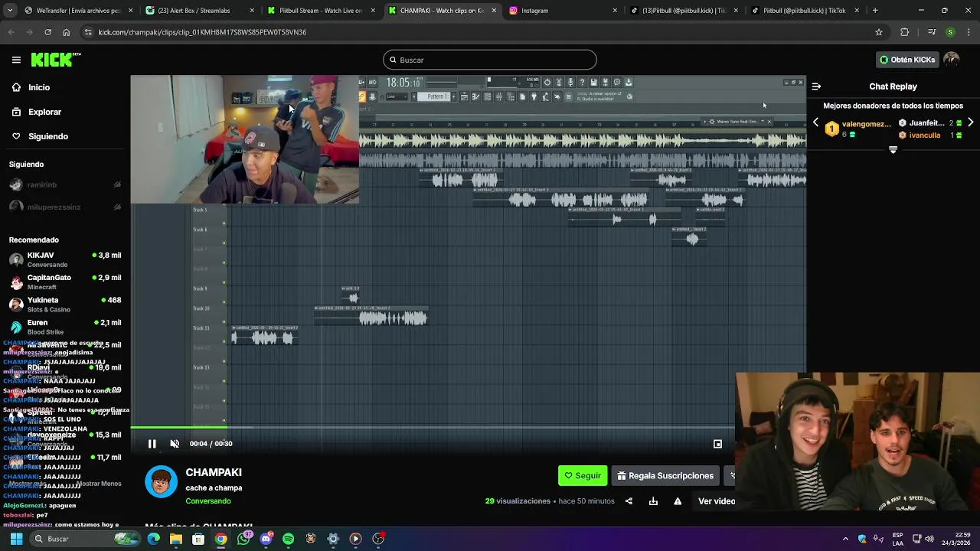Screen dimensions: 980x551
Task: Click CHAMPAKI channel avatar
Action: tap(161, 481)
